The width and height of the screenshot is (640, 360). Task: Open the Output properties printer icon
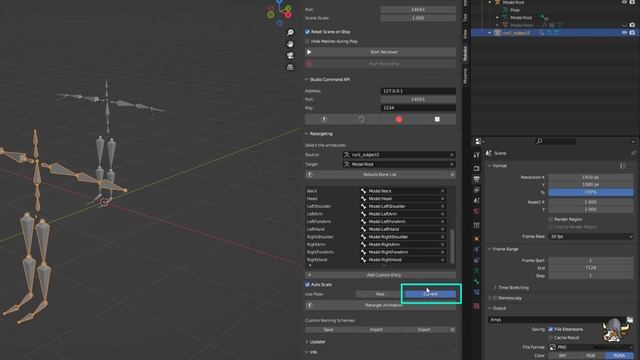pos(476,179)
